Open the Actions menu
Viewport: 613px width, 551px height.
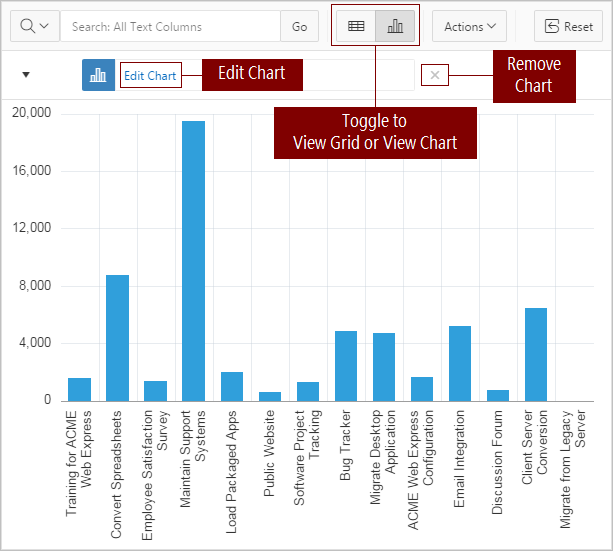469,27
